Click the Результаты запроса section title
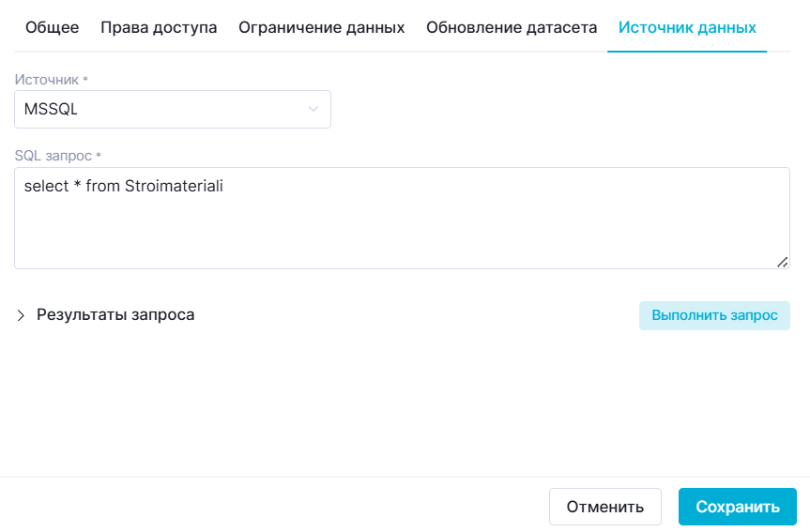 click(x=115, y=315)
